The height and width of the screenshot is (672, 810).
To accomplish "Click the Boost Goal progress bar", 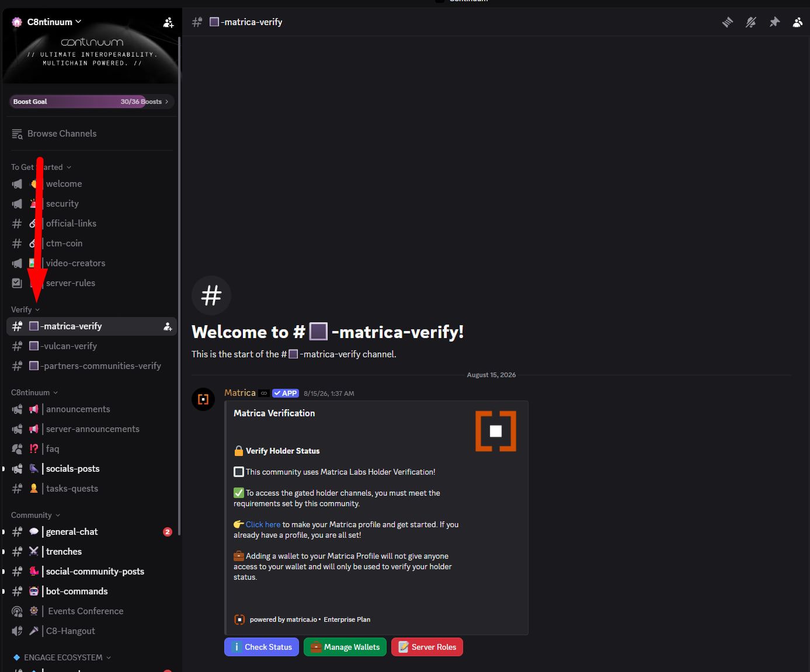I will click(92, 102).
